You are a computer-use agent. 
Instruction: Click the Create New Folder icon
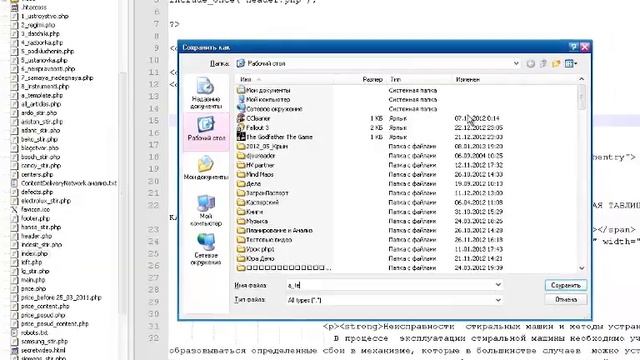tap(556, 64)
